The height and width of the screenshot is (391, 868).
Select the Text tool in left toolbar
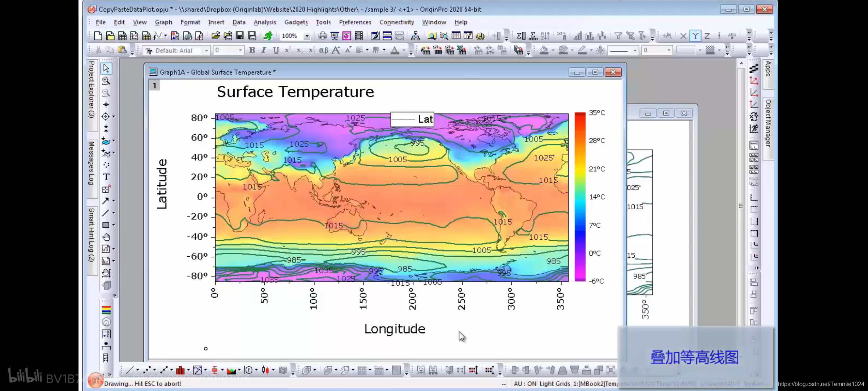106,177
